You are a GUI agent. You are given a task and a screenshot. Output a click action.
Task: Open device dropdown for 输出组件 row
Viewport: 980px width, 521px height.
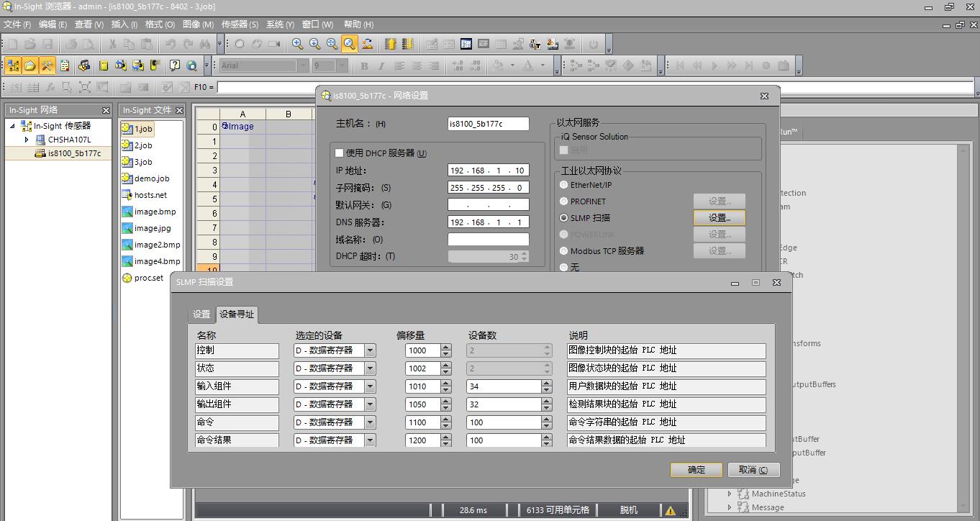pos(370,404)
